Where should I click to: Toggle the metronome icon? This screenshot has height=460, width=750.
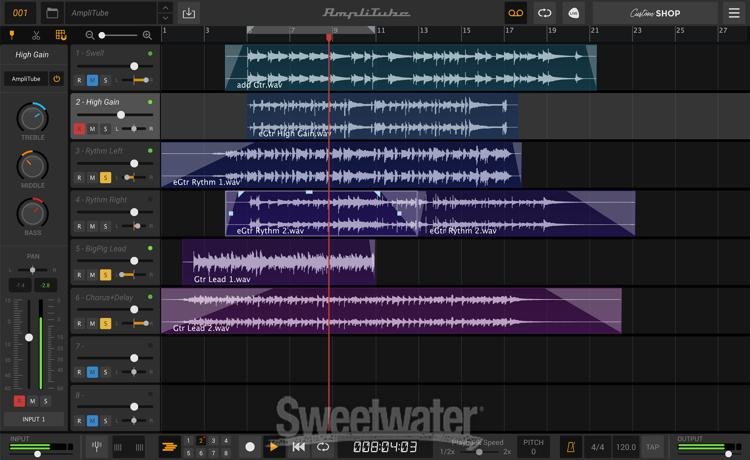[571, 447]
